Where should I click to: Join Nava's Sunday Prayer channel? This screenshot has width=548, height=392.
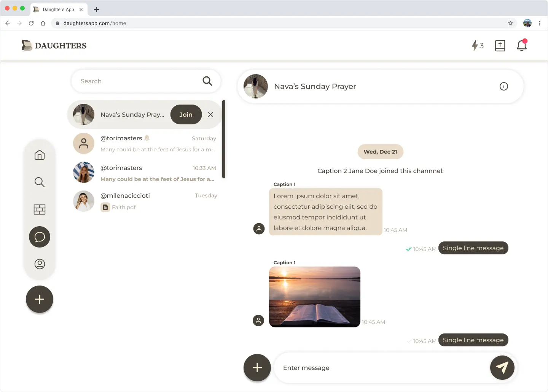[x=186, y=114]
